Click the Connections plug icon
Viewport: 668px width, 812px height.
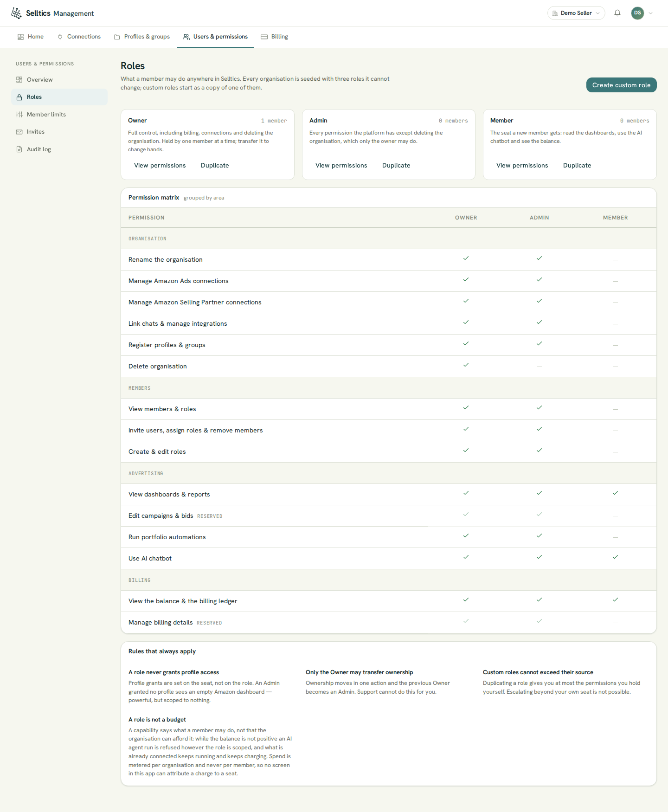[60, 37]
